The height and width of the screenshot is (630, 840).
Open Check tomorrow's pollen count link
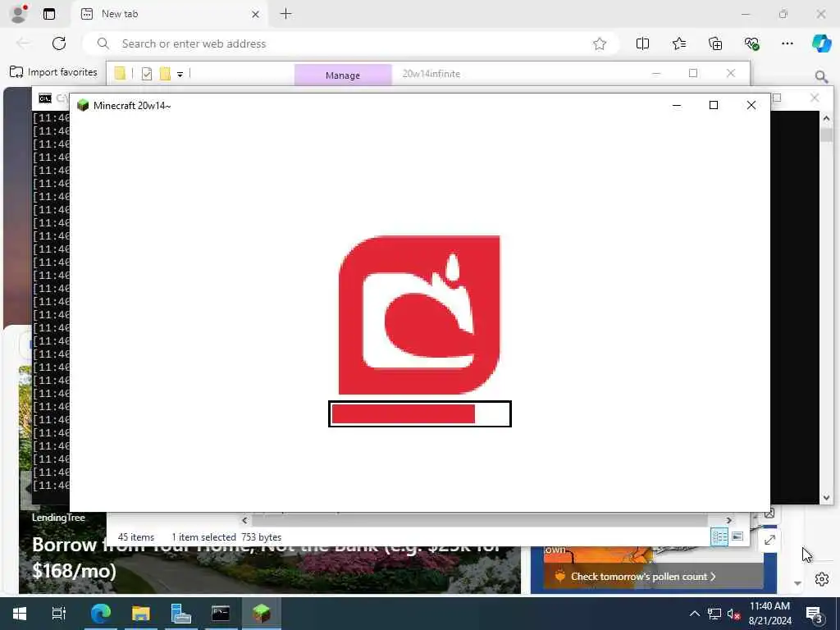643,577
